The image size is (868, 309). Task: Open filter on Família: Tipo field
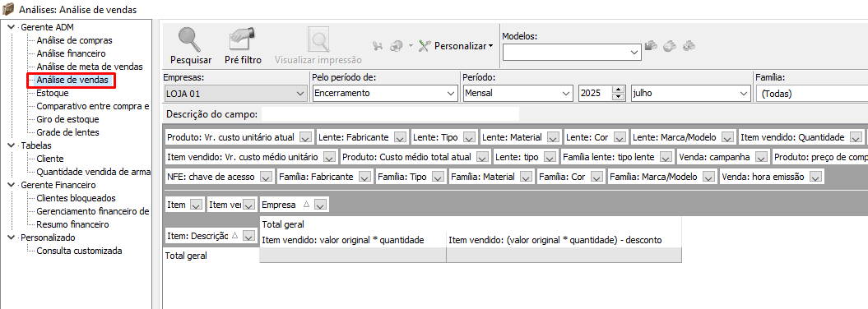(x=438, y=177)
